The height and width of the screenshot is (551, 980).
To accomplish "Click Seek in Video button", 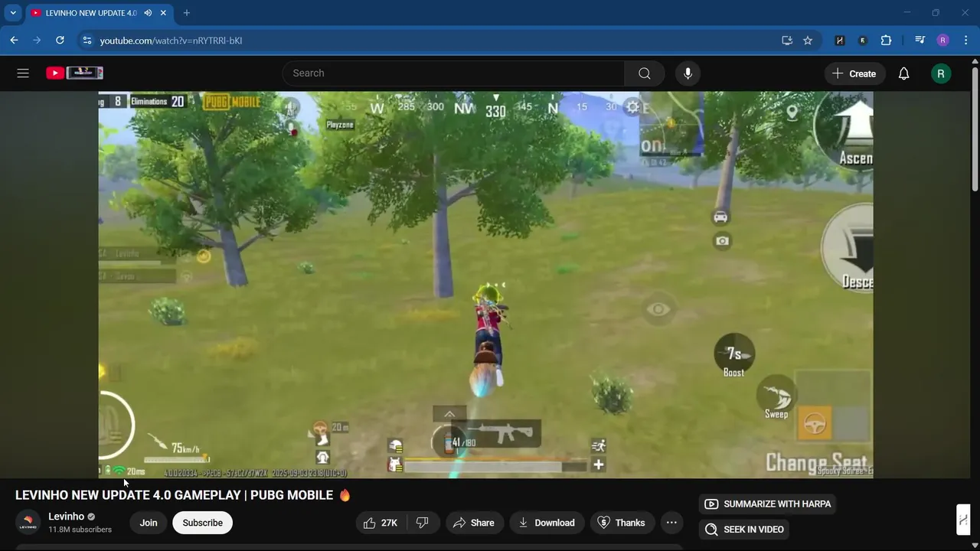I will click(744, 529).
